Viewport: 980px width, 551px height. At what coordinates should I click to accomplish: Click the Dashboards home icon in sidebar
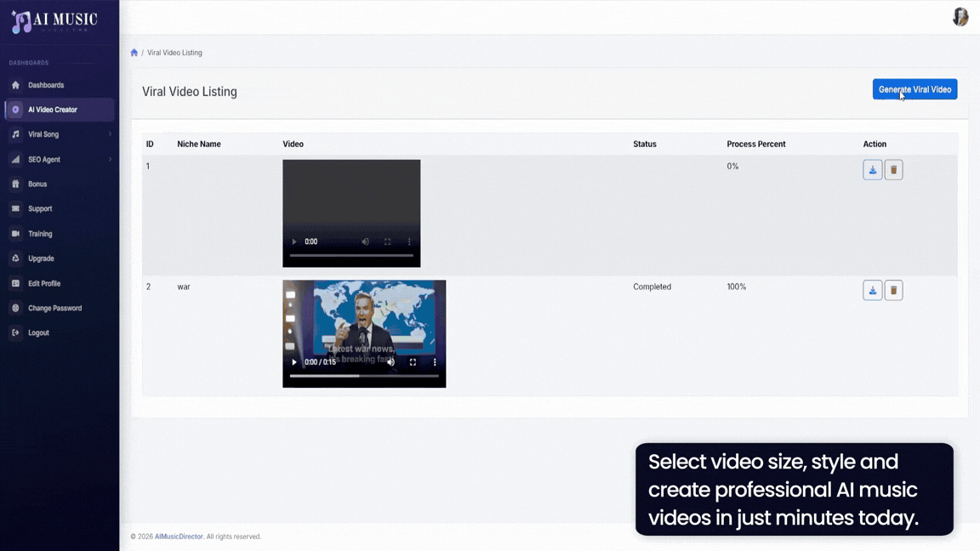tap(15, 85)
